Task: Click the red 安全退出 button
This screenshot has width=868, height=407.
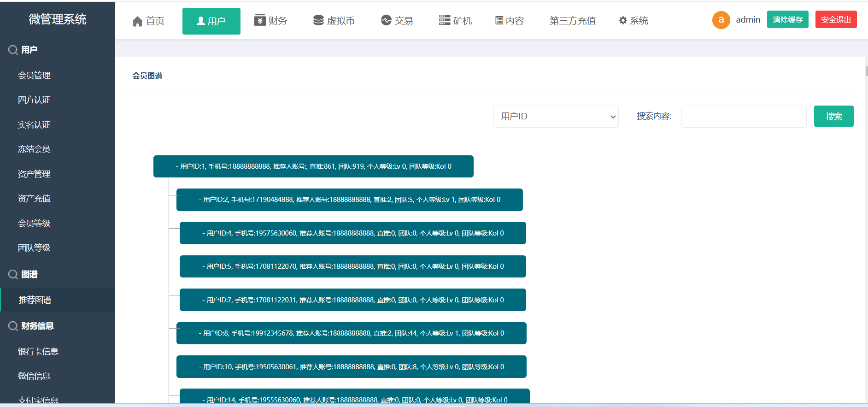Action: [836, 20]
